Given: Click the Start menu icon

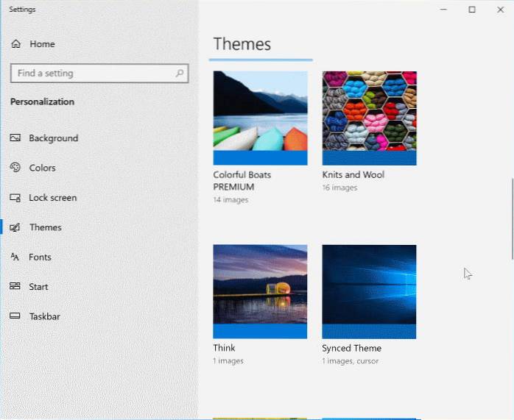Looking at the screenshot, I should click(x=15, y=287).
